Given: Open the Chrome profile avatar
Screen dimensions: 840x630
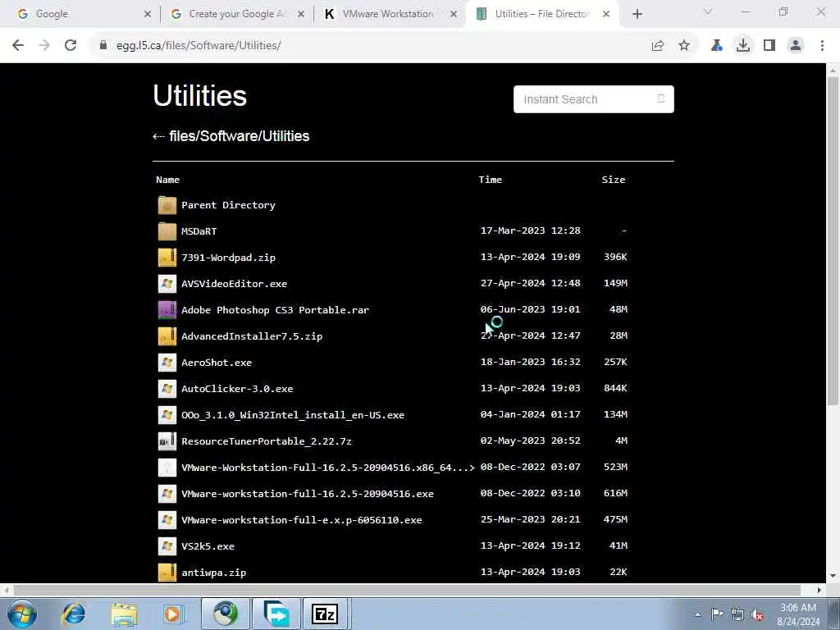Looking at the screenshot, I should 796,46.
